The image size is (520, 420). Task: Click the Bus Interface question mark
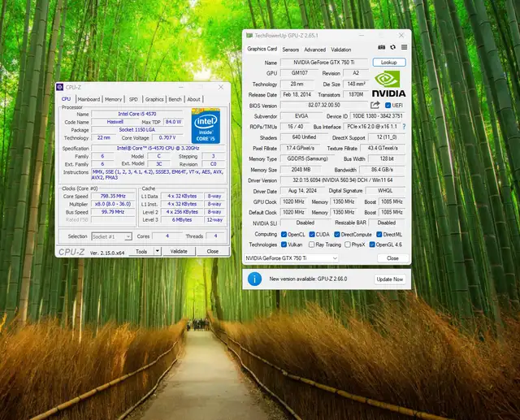coord(404,127)
